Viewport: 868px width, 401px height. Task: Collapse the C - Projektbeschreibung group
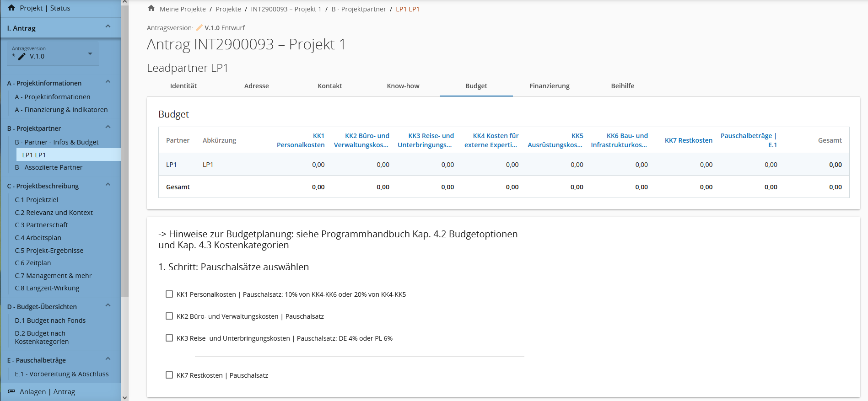[108, 185]
